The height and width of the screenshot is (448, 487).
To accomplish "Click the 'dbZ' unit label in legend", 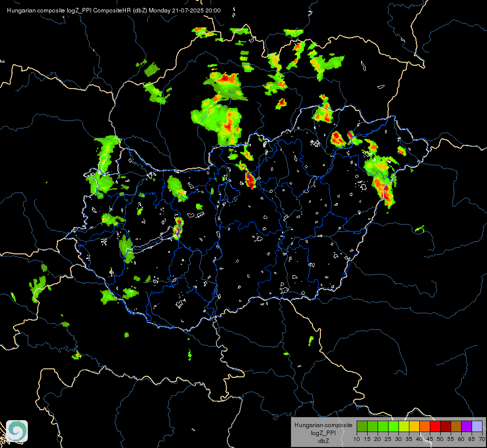I will (323, 441).
